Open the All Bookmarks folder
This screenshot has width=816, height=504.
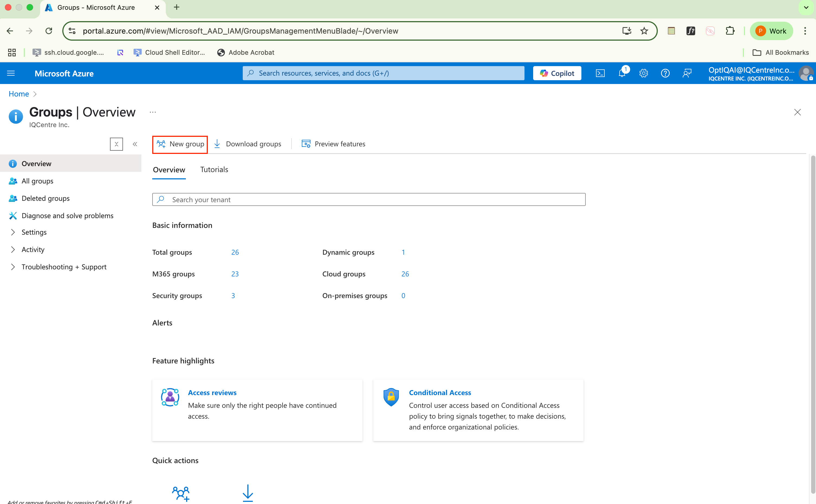[780, 52]
